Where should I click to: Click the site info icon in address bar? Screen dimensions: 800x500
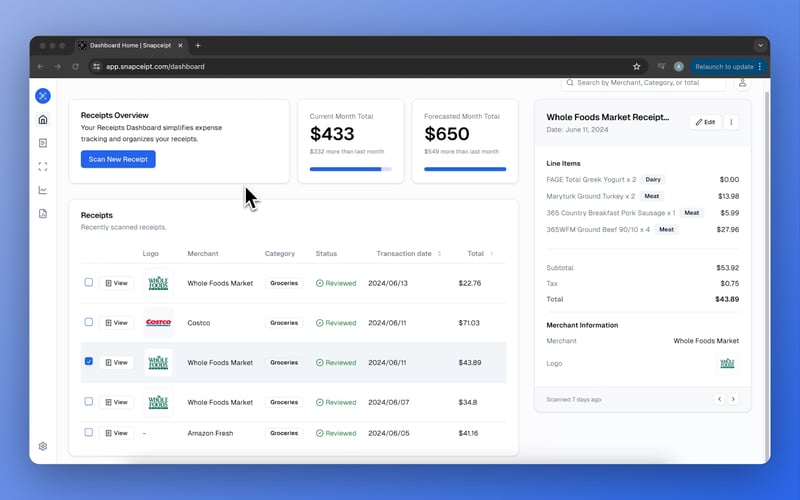tap(96, 66)
